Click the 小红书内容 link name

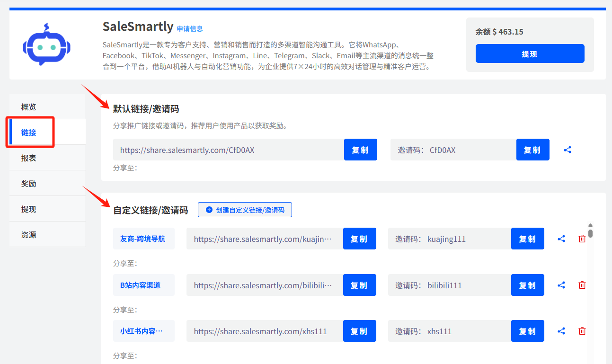[x=144, y=331]
